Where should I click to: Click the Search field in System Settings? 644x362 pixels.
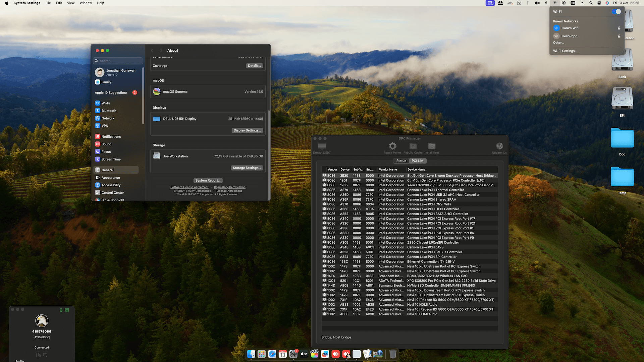pyautogui.click(x=118, y=61)
